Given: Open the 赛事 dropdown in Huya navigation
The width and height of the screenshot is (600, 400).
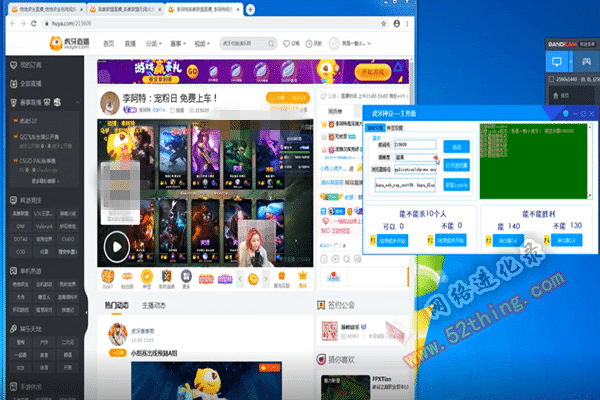Looking at the screenshot, I should [177, 44].
